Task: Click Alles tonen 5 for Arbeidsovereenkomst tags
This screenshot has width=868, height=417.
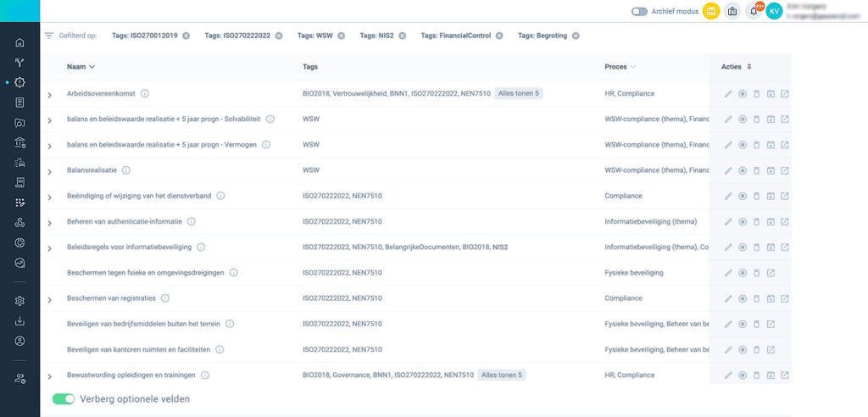Action: (x=518, y=93)
